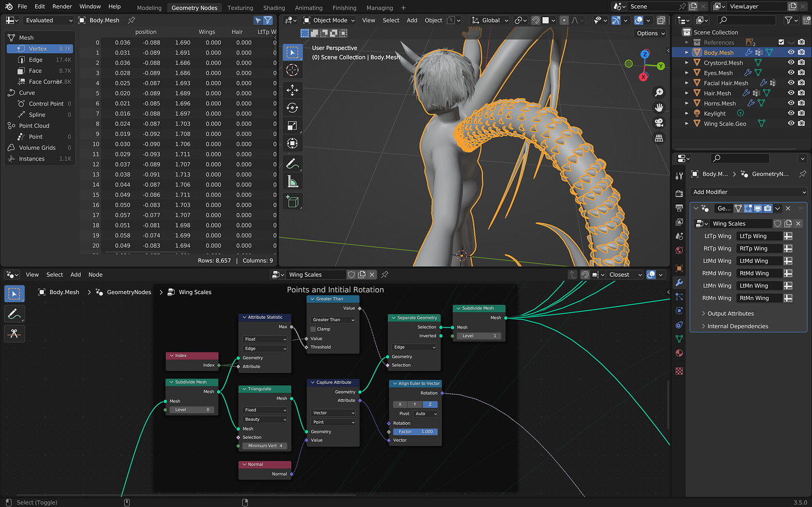Select the Edge domain in spreadsheet

41,59
